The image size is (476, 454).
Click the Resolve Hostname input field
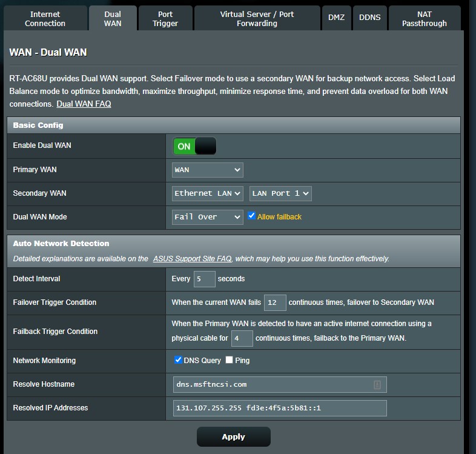coord(280,385)
